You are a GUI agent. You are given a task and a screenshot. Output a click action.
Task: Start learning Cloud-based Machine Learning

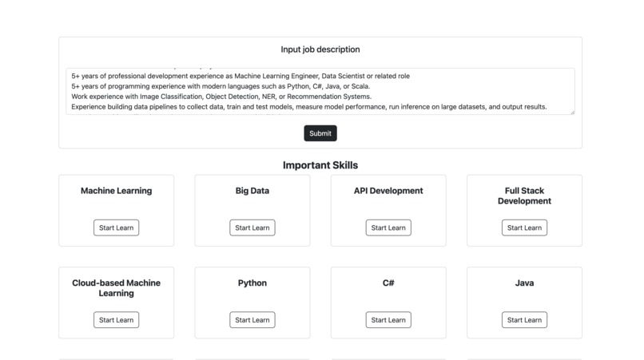(x=116, y=320)
